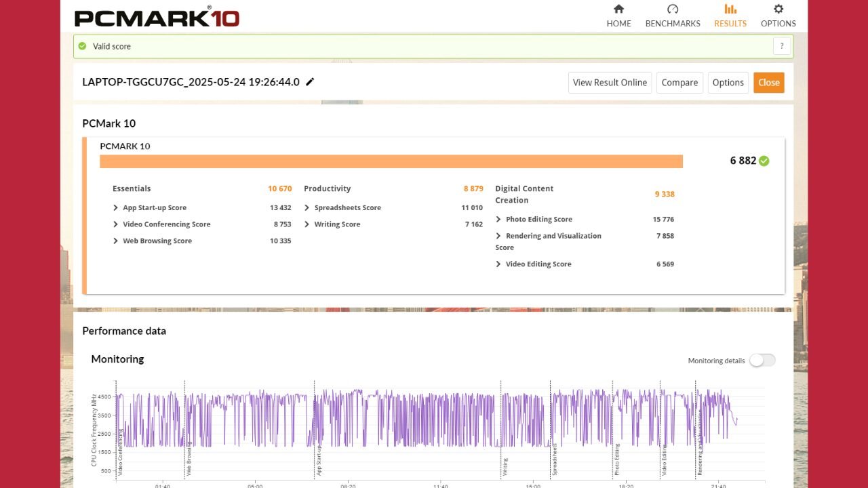Expand the Spreadsheets Score row
The image size is (868, 488).
coord(307,208)
